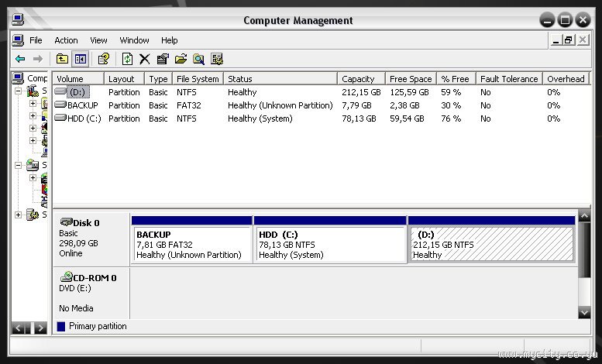
Task: Click the gray Forward arrow in toolbar
Action: tap(38, 59)
